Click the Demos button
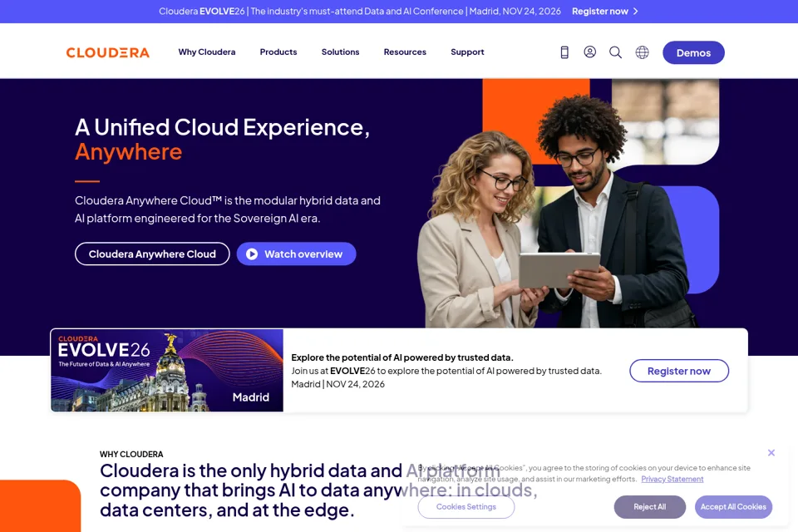The image size is (798, 532). click(693, 52)
